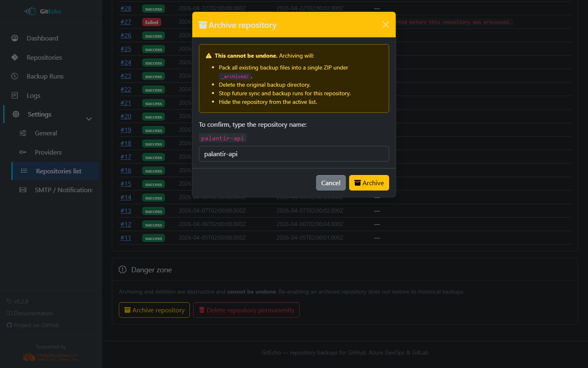The width and height of the screenshot is (588, 368).
Task: Open the Repositories list menu item
Action: click(x=58, y=171)
